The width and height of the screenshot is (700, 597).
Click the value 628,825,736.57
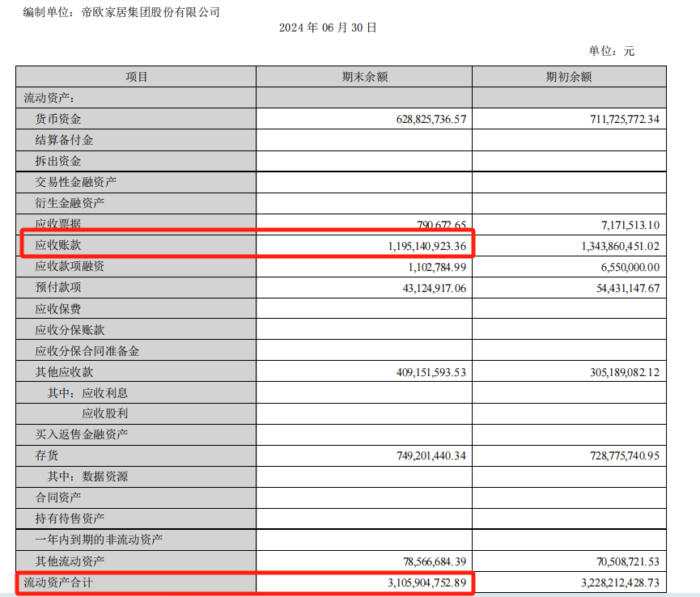tap(431, 119)
